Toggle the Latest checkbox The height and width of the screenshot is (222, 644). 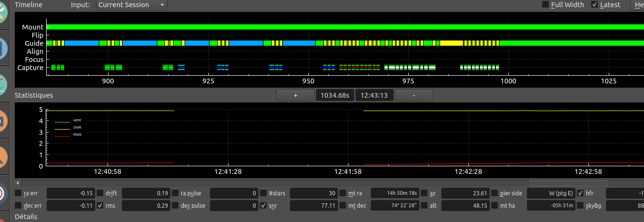(x=594, y=5)
